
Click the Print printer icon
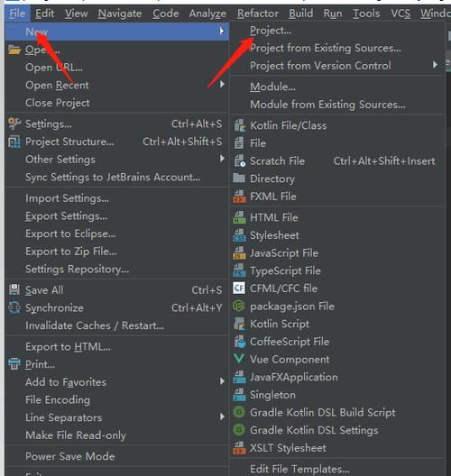click(14, 364)
